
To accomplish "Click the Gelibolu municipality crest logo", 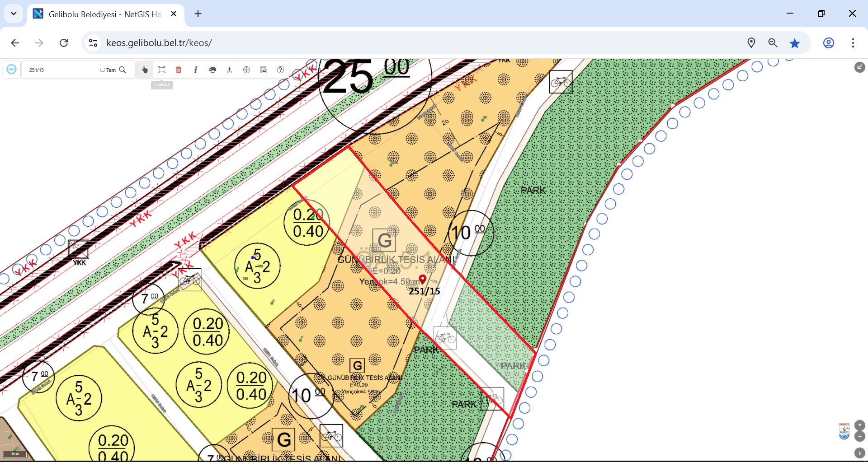I will point(844,431).
